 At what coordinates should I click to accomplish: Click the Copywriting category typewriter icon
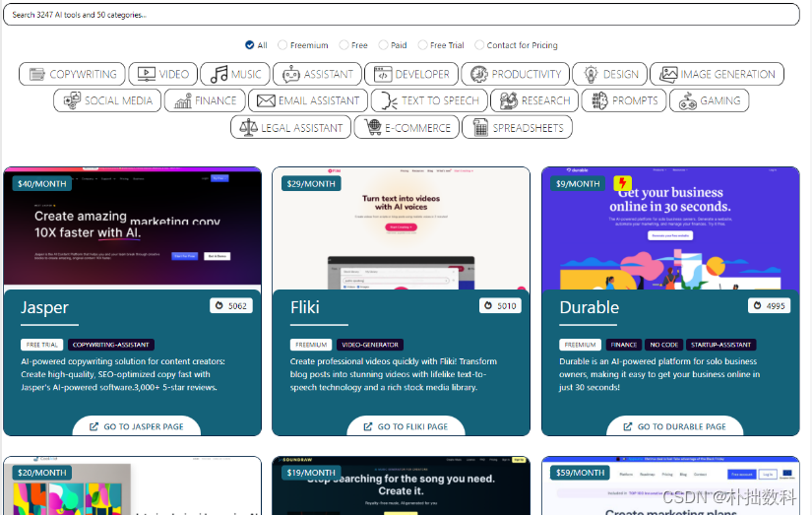pyautogui.click(x=36, y=74)
